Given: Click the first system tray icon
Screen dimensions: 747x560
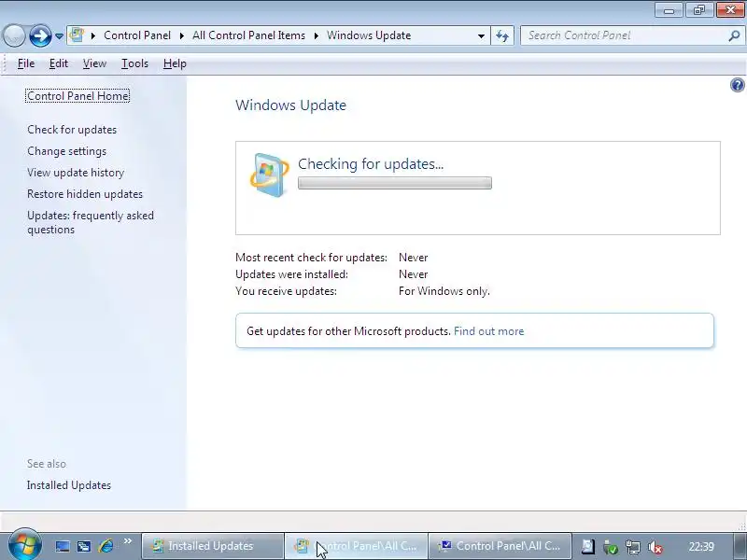Looking at the screenshot, I should point(588,547).
